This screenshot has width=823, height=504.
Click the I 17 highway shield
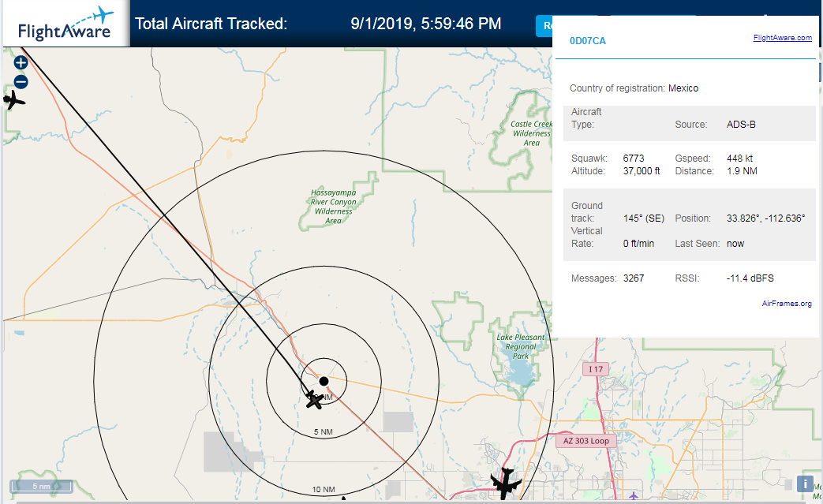click(595, 369)
